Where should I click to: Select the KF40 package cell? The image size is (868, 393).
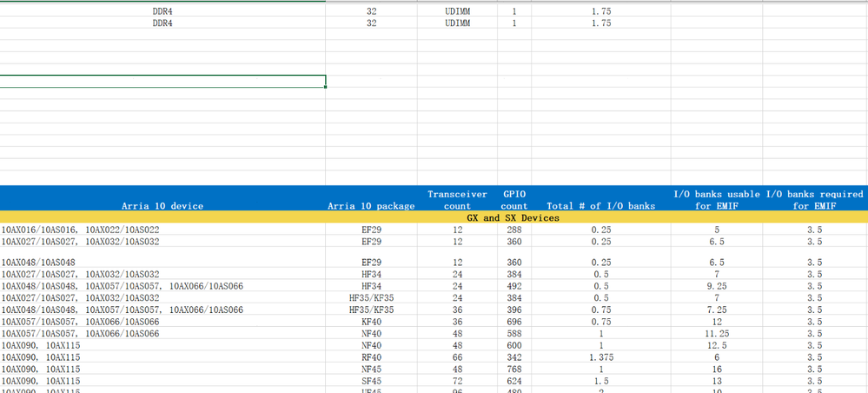(x=371, y=322)
